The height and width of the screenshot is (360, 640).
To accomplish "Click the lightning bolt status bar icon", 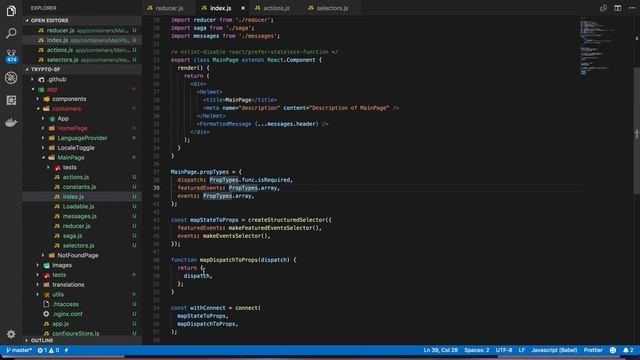I will 67,350.
